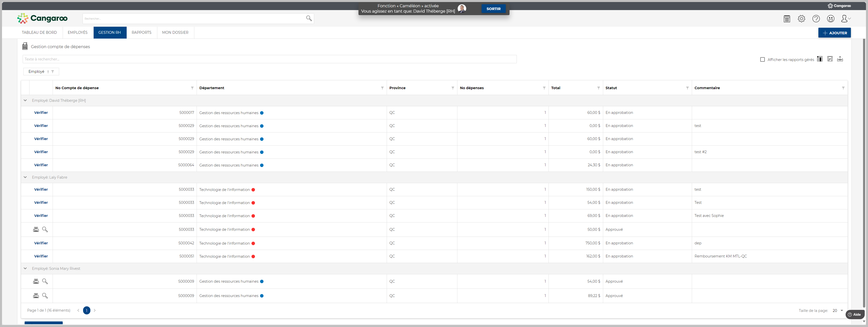Open settings gear icon

(801, 19)
